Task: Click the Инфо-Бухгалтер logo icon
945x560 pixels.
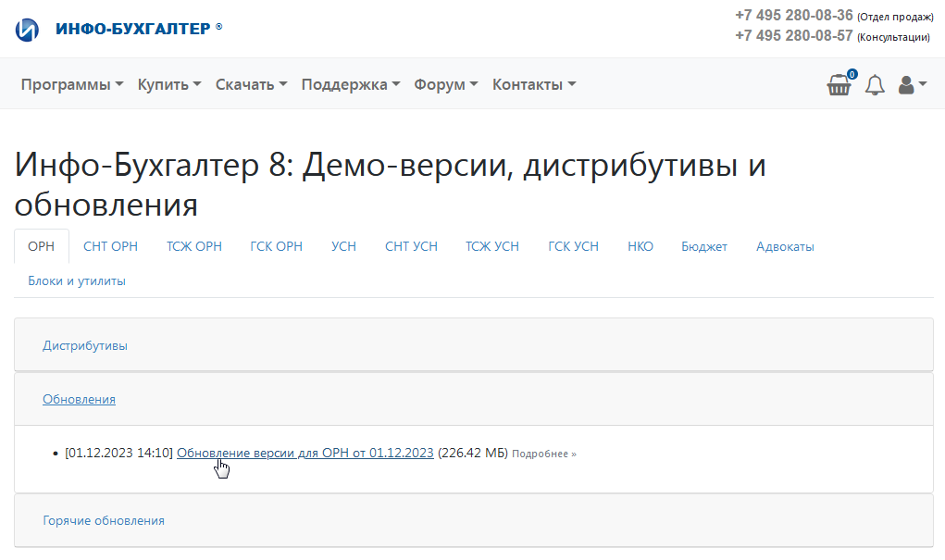Action: (28, 30)
